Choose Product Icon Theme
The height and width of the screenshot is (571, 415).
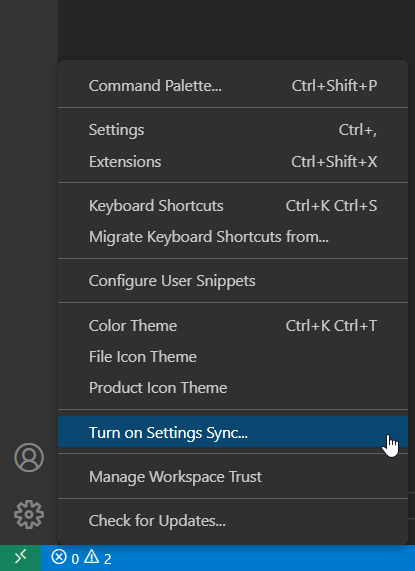(233, 387)
